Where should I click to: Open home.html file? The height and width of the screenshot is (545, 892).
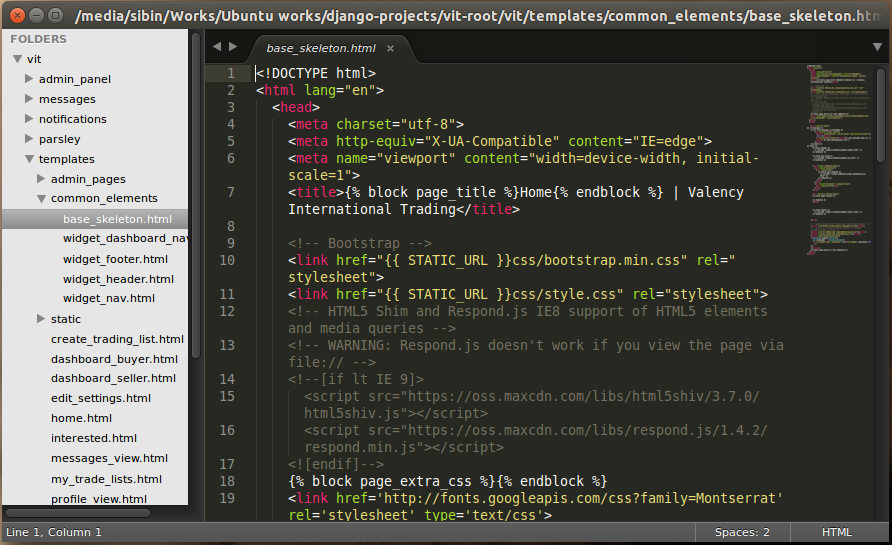point(81,418)
